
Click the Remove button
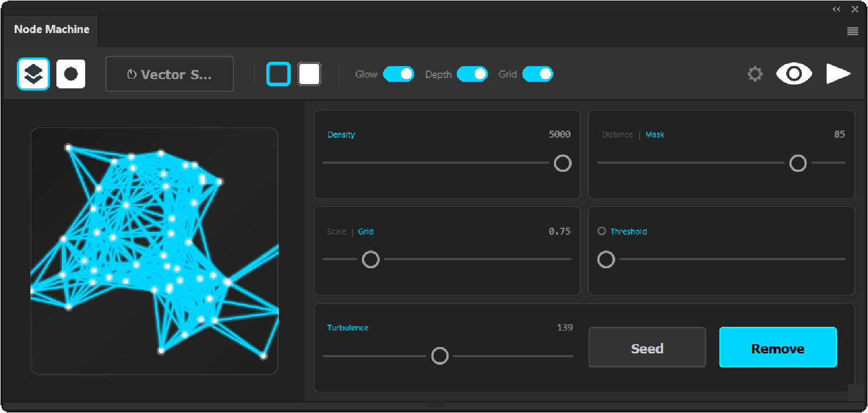coord(777,348)
